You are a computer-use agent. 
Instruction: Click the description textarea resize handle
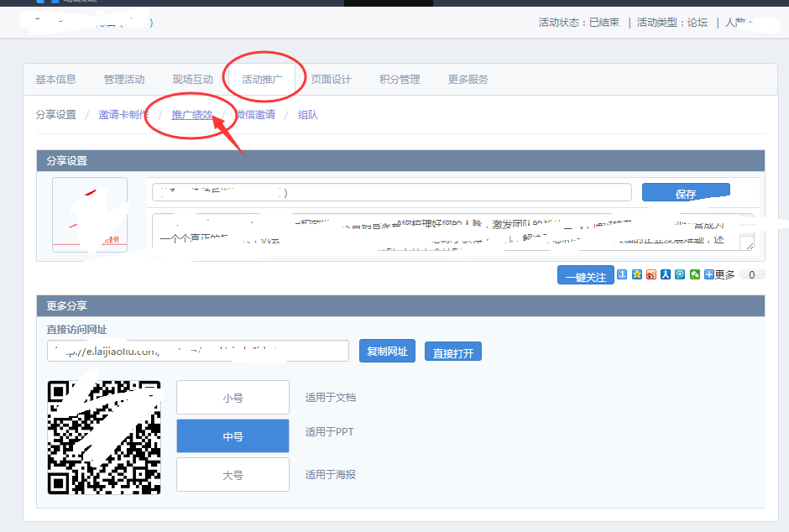pos(750,246)
